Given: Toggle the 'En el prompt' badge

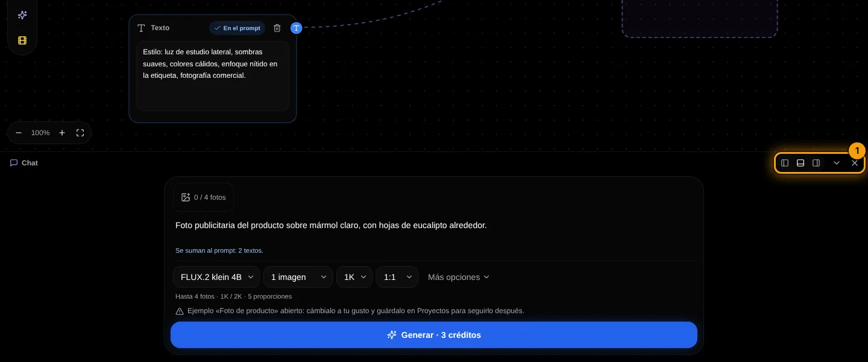Looking at the screenshot, I should [237, 28].
